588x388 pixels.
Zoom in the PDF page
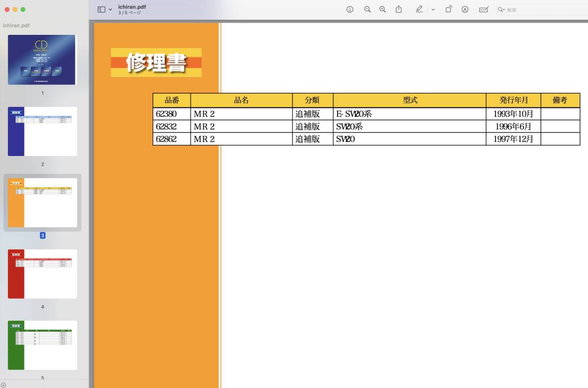(x=383, y=9)
